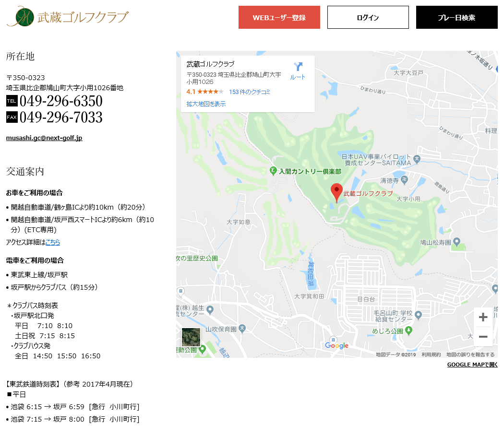Open the アクセス詳細 こちら link
504x436 pixels.
[x=53, y=242]
